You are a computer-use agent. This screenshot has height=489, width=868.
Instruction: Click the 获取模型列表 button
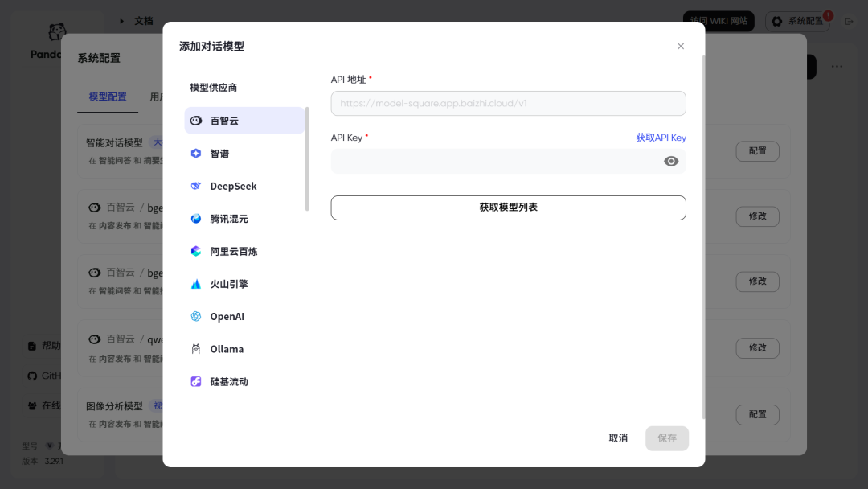coord(508,208)
